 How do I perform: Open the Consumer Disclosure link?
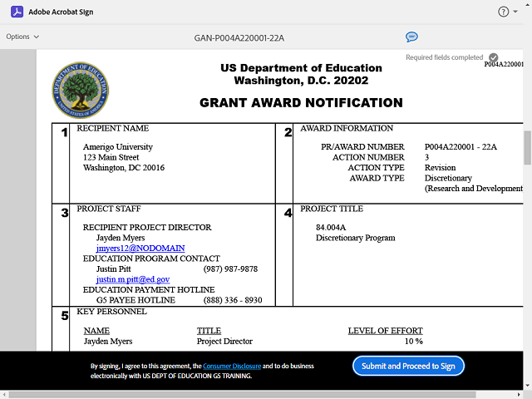pos(232,366)
